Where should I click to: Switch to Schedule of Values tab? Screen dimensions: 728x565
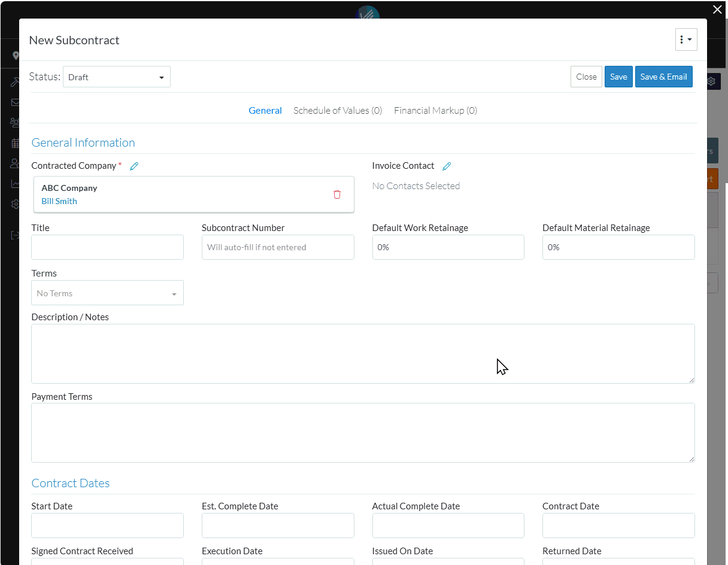pos(338,111)
